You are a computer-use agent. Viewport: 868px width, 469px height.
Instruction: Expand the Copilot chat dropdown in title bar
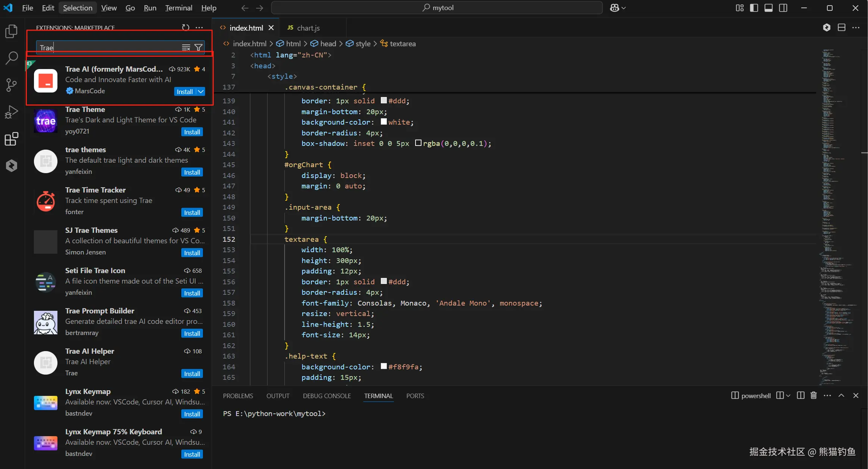point(624,8)
